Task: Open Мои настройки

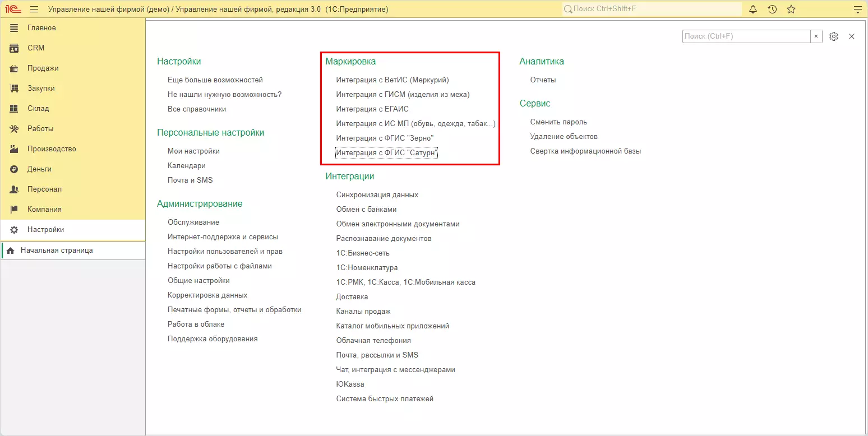Action: pos(193,151)
